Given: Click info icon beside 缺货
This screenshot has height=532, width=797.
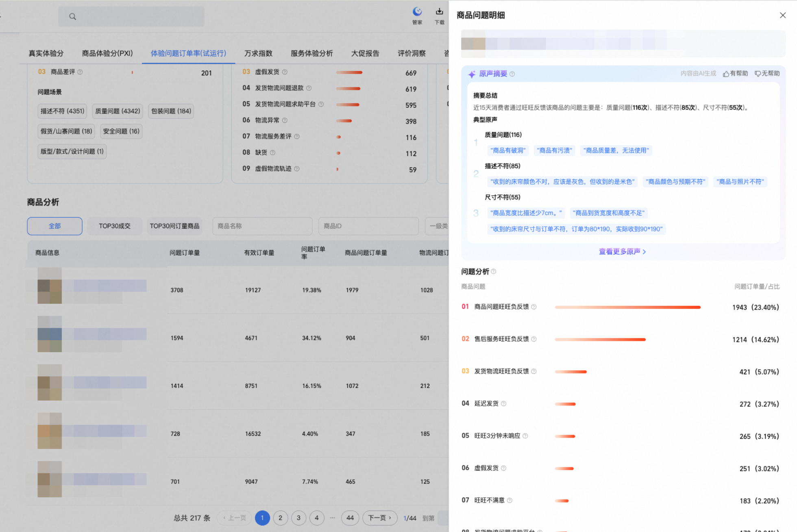Looking at the screenshot, I should (x=272, y=153).
